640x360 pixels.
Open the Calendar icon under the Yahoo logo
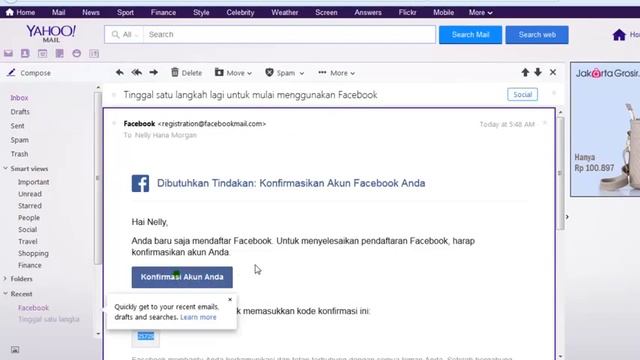click(42, 53)
